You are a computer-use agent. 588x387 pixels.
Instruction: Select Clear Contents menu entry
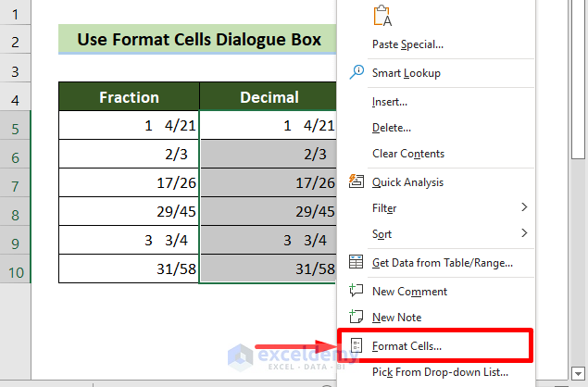pos(408,154)
